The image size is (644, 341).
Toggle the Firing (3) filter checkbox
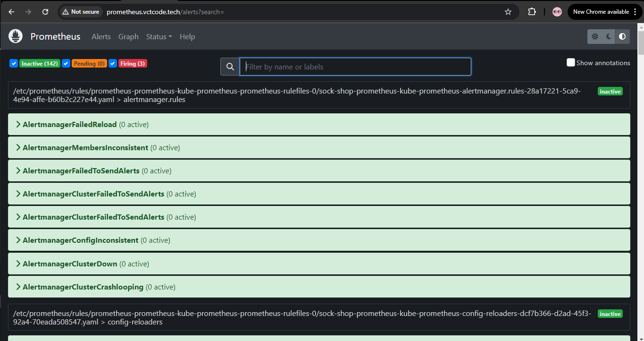(113, 63)
